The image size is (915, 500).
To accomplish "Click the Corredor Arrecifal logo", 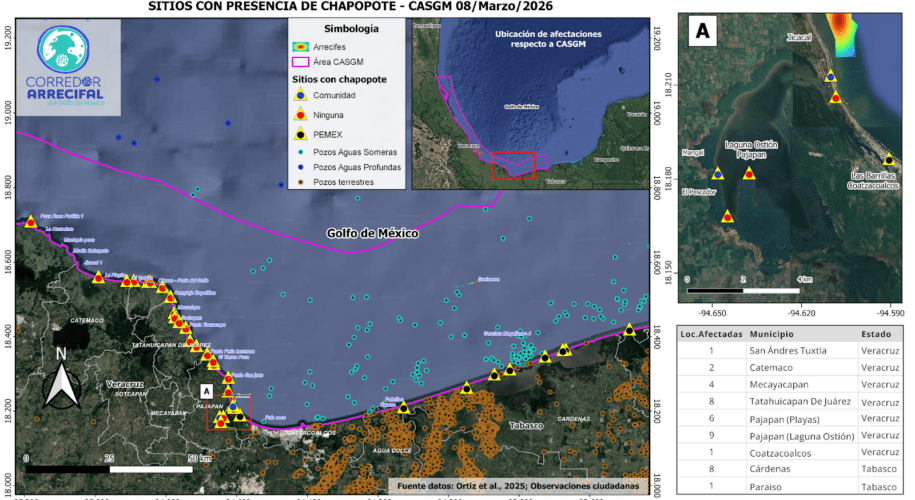I will click(71, 70).
